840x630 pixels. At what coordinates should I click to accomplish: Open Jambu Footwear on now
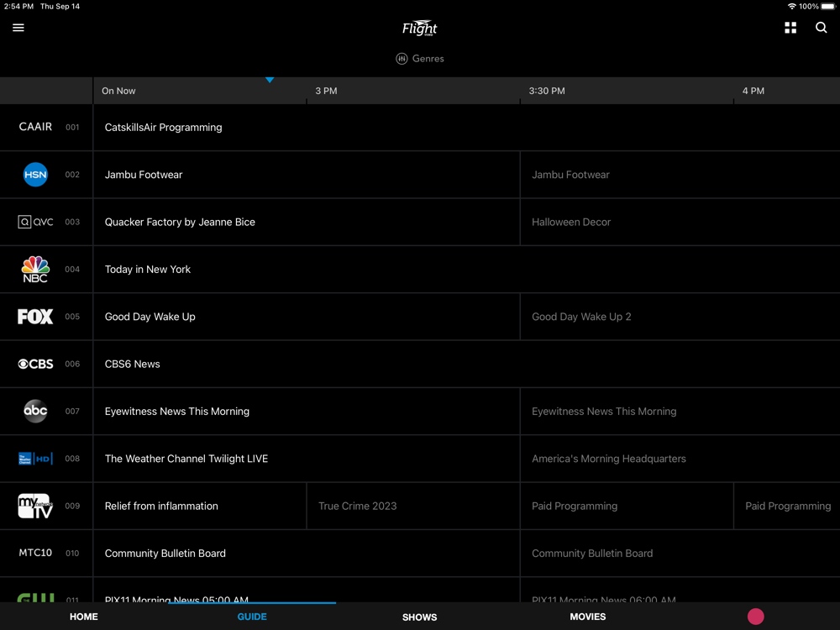pos(307,175)
